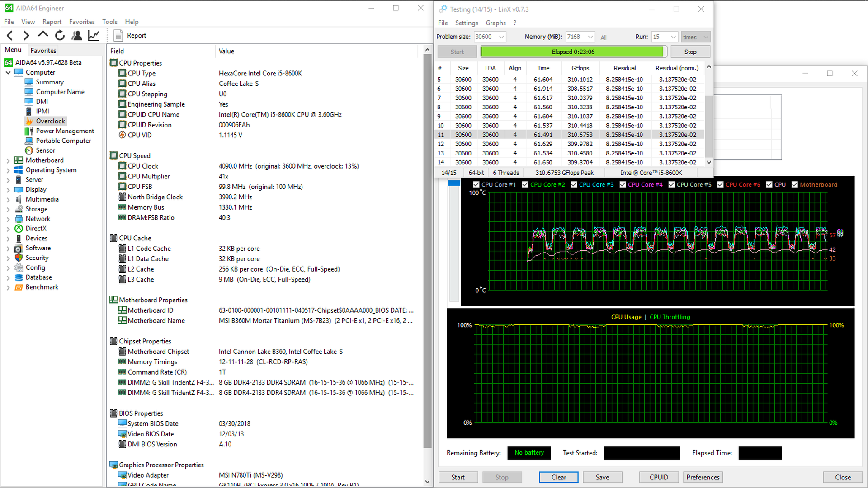Expand the Server tree node
This screenshot has width=868, height=488.
click(x=8, y=180)
